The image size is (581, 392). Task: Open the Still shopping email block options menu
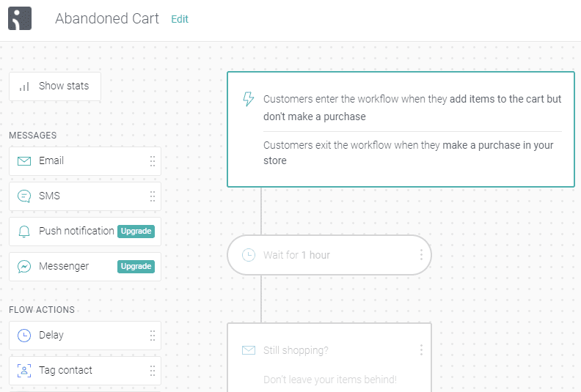(421, 350)
